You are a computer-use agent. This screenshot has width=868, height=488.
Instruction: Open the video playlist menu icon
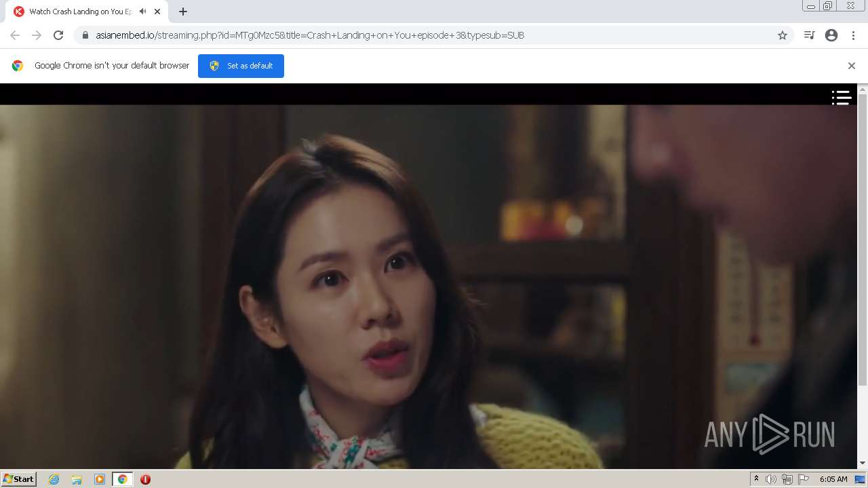[x=842, y=98]
